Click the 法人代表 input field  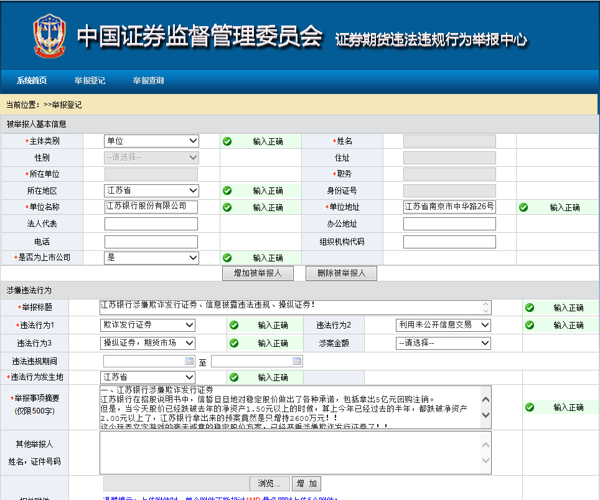151,224
